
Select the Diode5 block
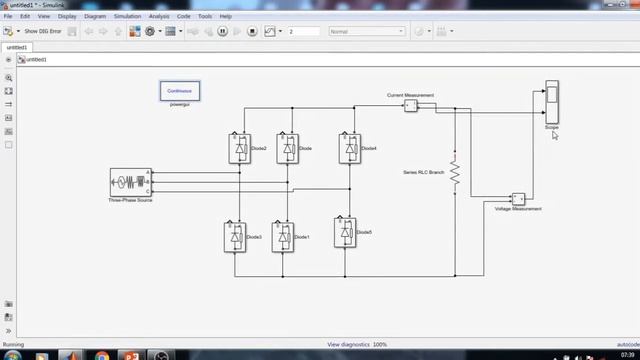pyautogui.click(x=345, y=232)
